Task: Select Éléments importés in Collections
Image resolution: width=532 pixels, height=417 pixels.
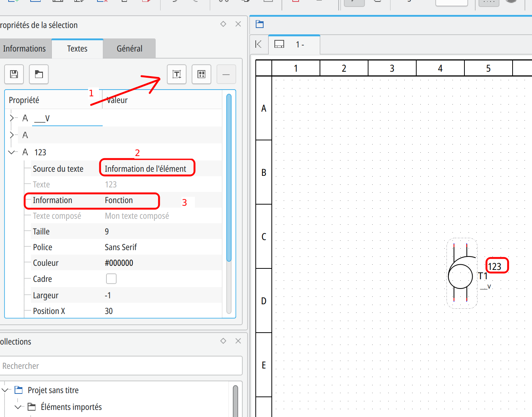Action: coord(71,407)
